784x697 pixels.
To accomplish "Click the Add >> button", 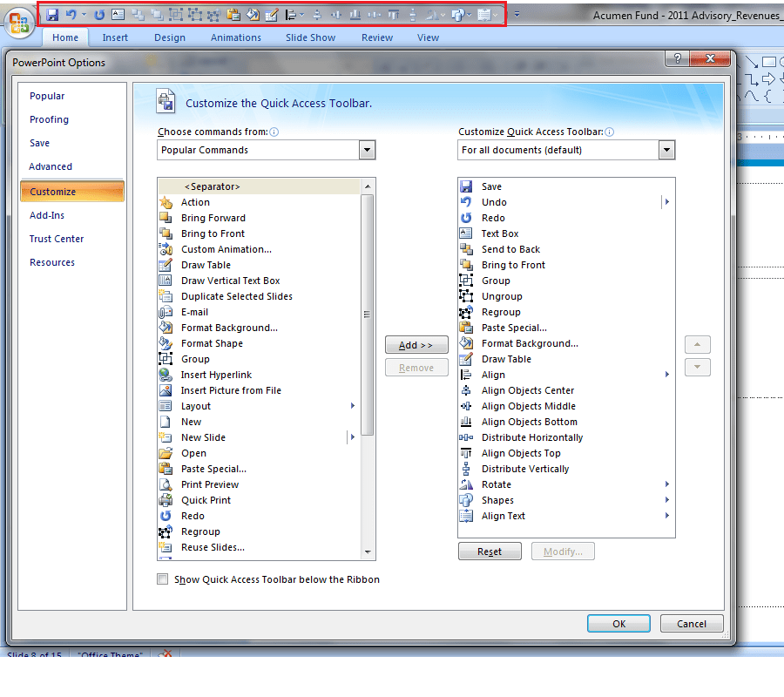I will [x=416, y=345].
